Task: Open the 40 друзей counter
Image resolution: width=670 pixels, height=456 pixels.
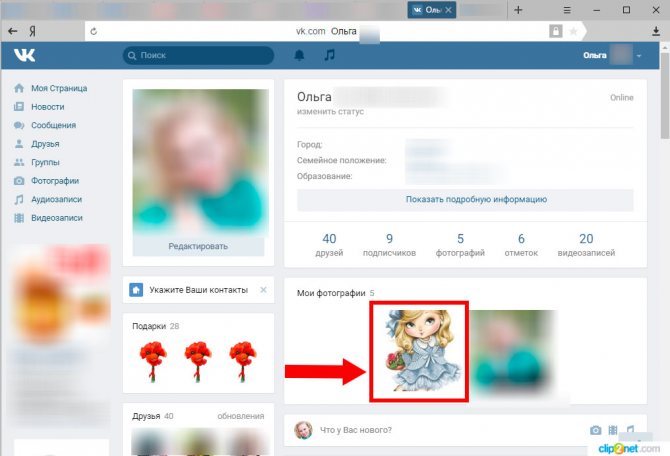Action: coord(329,245)
